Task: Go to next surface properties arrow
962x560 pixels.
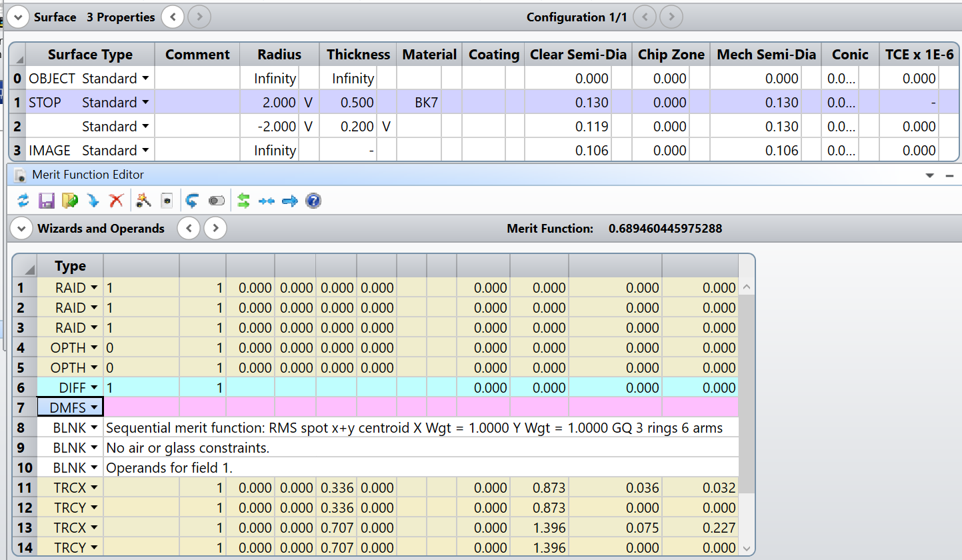Action: coord(199,17)
